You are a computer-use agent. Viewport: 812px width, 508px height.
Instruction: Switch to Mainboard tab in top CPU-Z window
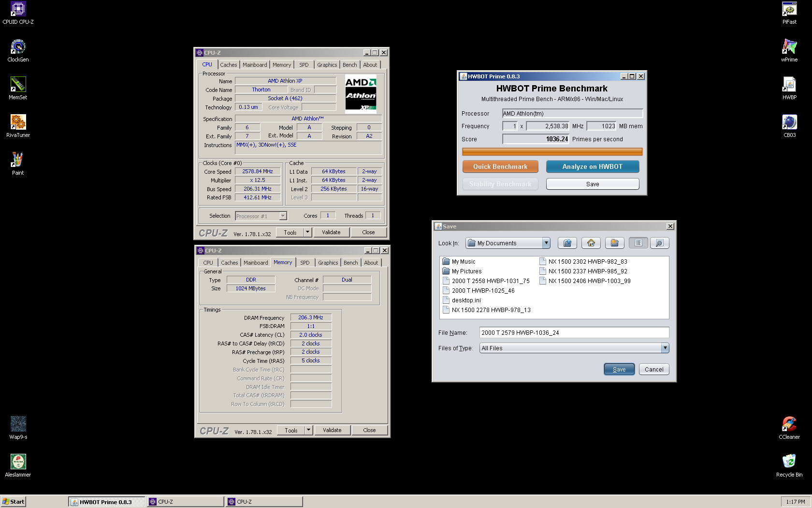(255, 65)
